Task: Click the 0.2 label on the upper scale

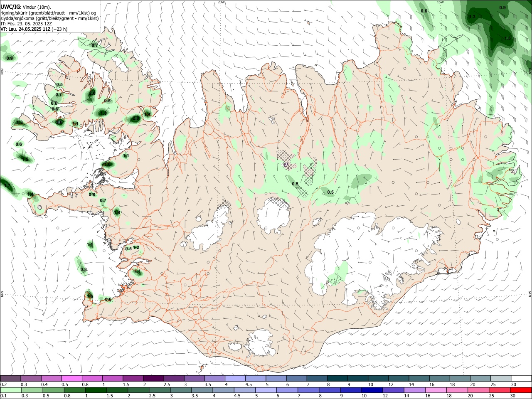Action: [x=4, y=384]
